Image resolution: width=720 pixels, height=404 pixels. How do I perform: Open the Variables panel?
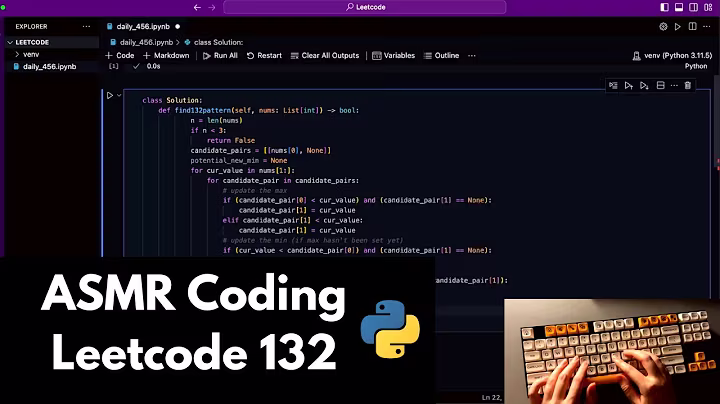pos(394,56)
